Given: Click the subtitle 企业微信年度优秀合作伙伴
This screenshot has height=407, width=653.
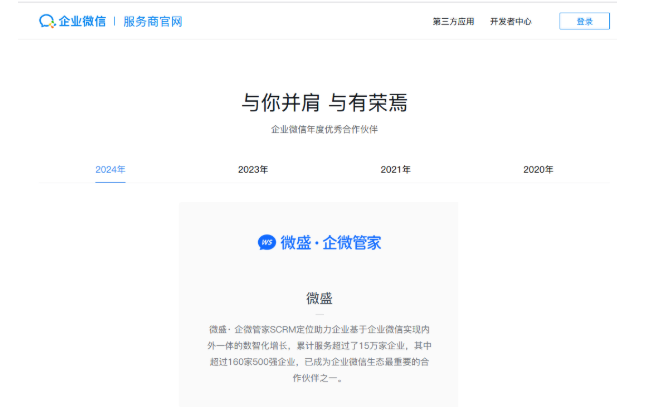Looking at the screenshot, I should [324, 130].
